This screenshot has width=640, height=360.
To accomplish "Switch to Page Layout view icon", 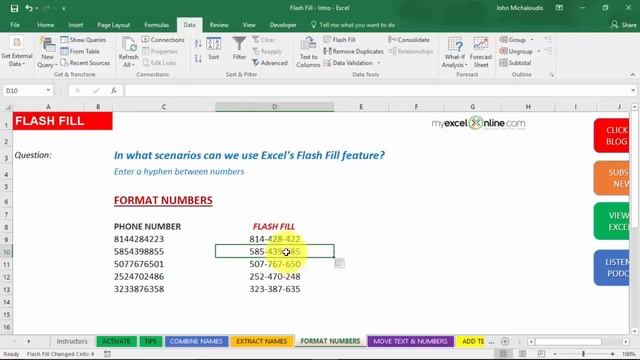I will [522, 354].
